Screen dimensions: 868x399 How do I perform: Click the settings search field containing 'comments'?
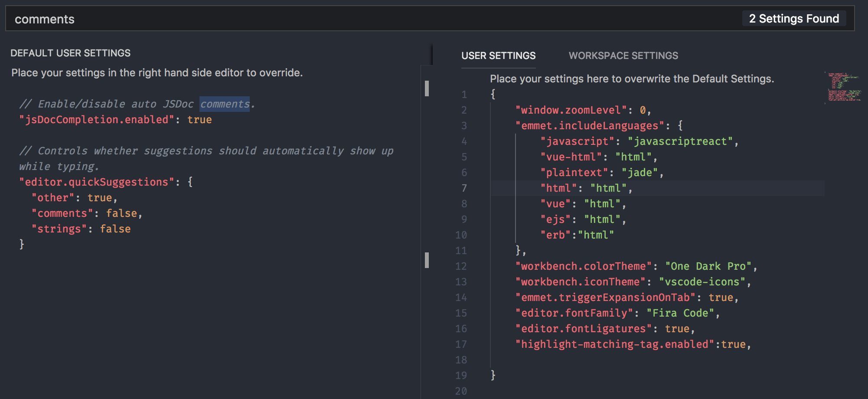(x=429, y=19)
